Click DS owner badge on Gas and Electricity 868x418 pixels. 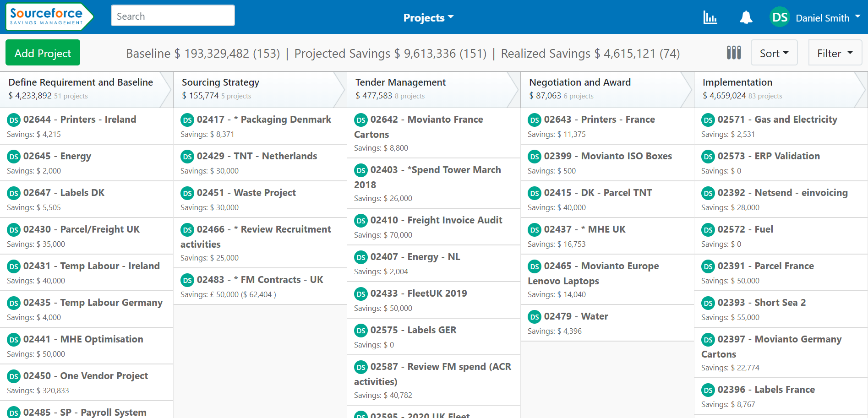click(708, 120)
